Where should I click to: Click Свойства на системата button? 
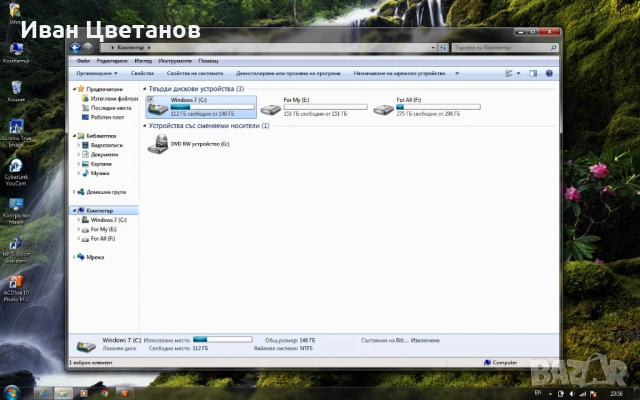(x=195, y=73)
